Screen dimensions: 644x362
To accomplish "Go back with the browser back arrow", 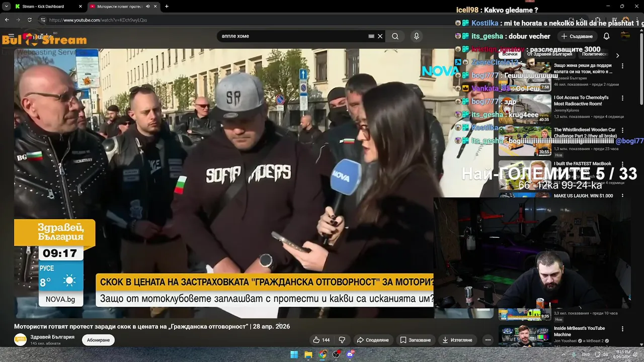I will pyautogui.click(x=7, y=20).
